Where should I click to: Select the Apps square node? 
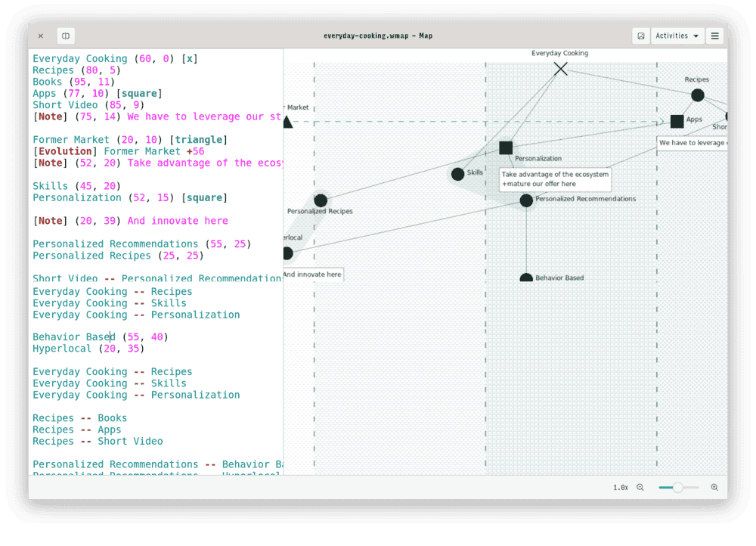[677, 119]
